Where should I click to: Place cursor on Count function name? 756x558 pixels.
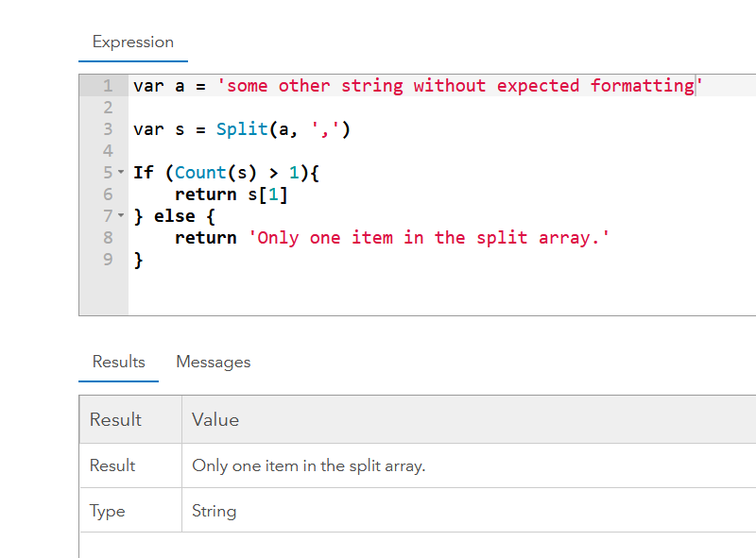[x=200, y=173]
